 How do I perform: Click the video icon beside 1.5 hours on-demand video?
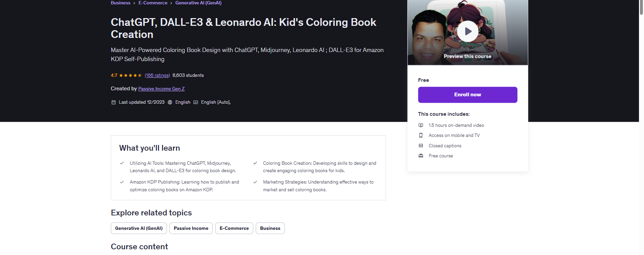click(421, 125)
